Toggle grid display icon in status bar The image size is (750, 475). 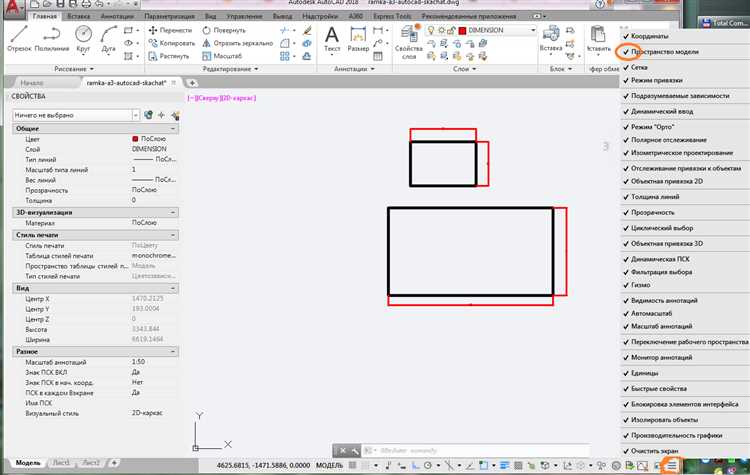pos(353,465)
